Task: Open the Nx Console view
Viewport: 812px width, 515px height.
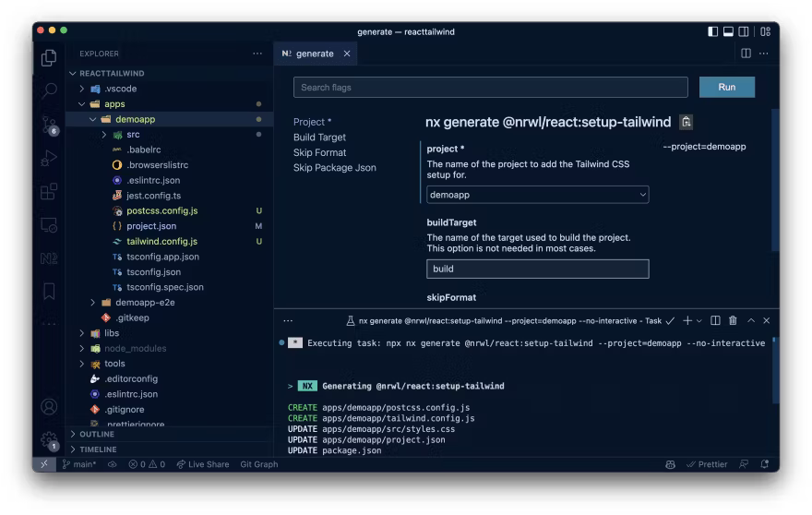Action: 49,258
